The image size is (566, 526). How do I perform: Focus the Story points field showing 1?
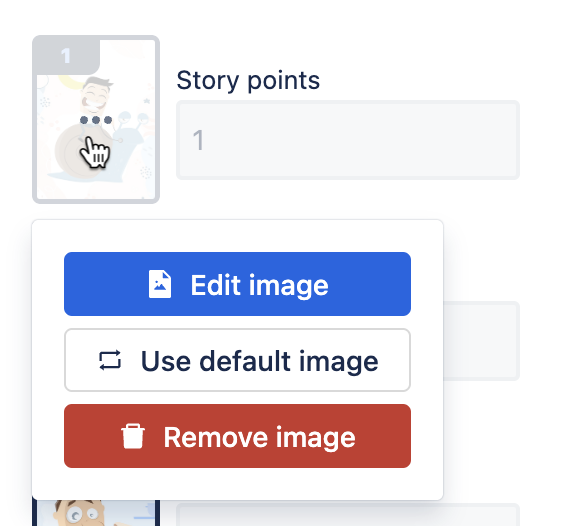pos(348,140)
